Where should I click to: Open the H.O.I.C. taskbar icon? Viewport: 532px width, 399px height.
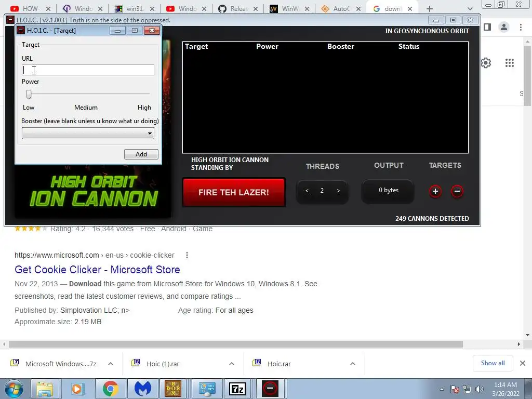click(x=270, y=389)
